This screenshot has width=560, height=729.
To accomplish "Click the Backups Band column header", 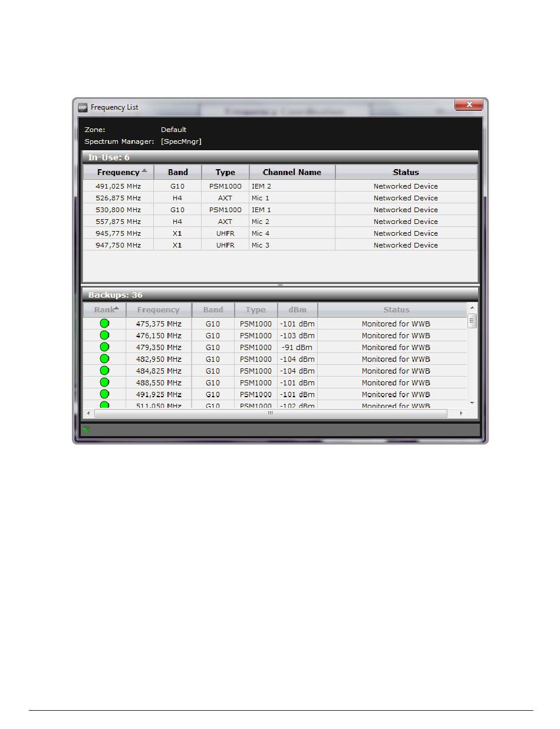I will pos(213,310).
